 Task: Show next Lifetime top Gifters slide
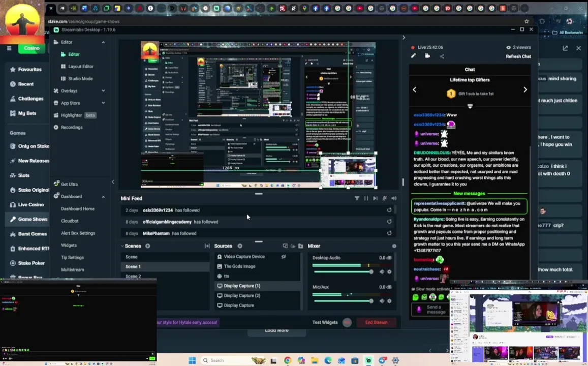point(525,89)
